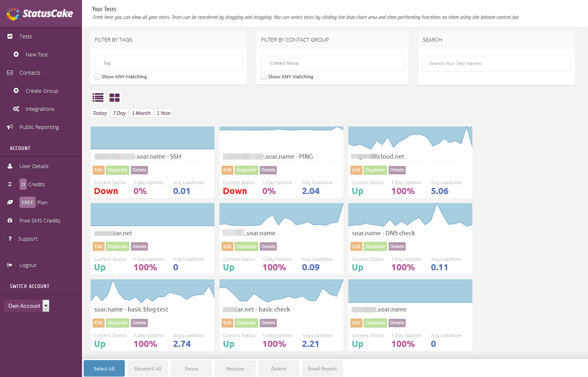Click the gift icon for Free SMS Credits
The width and height of the screenshot is (588, 377).
point(10,220)
